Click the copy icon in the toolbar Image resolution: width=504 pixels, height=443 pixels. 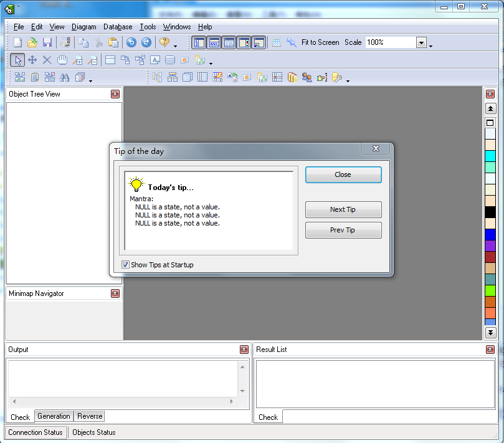(x=84, y=42)
